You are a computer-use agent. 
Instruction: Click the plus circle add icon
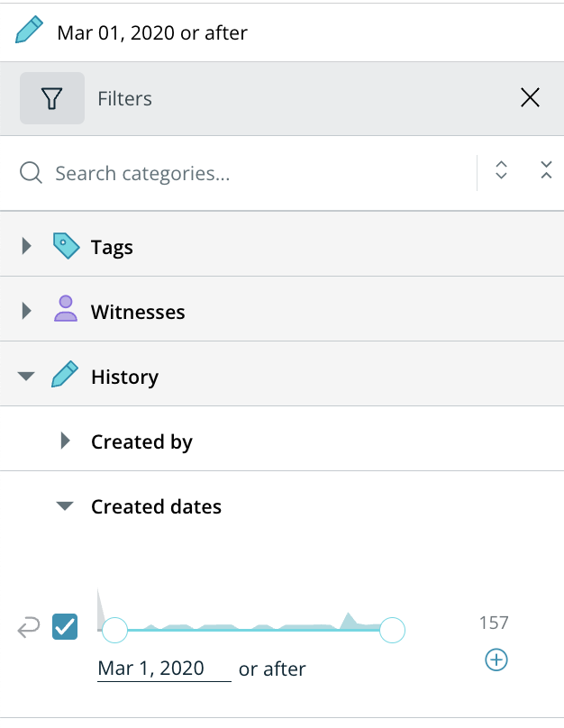(x=496, y=660)
